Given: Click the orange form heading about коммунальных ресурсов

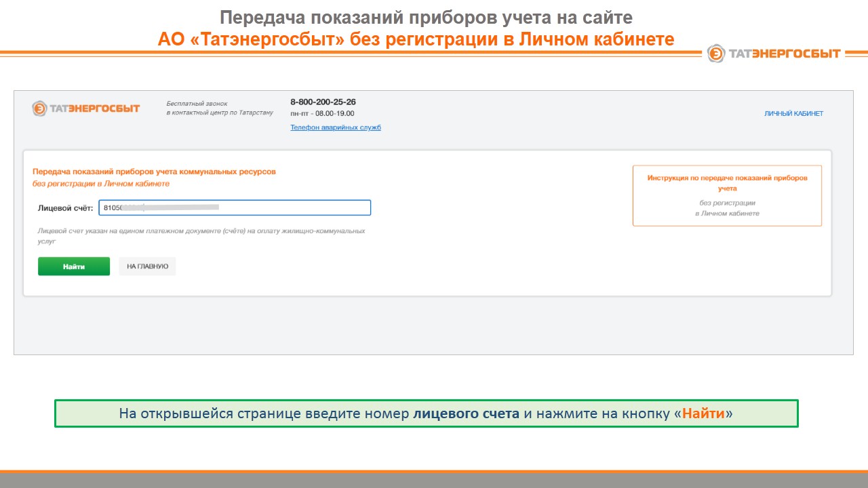Looking at the screenshot, I should (154, 172).
